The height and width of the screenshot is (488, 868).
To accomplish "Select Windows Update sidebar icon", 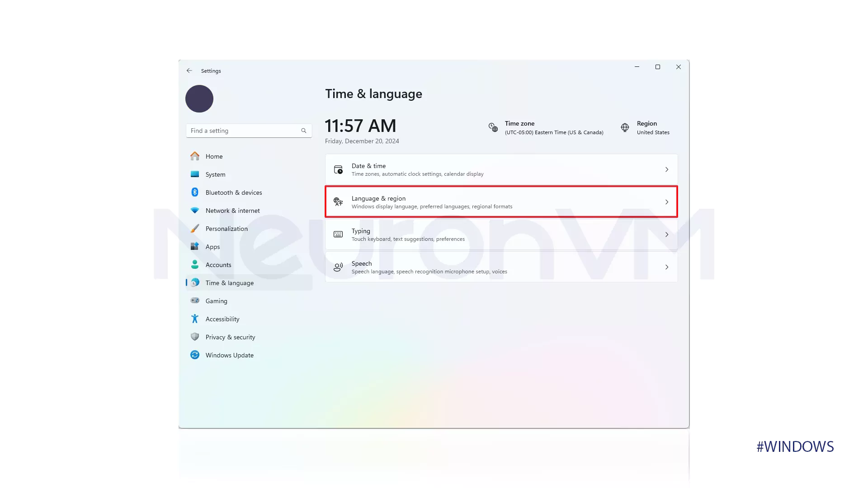I will pos(195,355).
